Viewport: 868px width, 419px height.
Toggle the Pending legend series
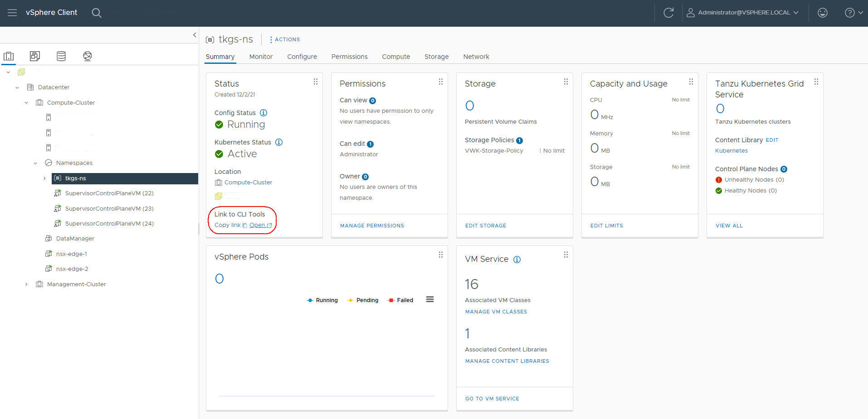[363, 300]
